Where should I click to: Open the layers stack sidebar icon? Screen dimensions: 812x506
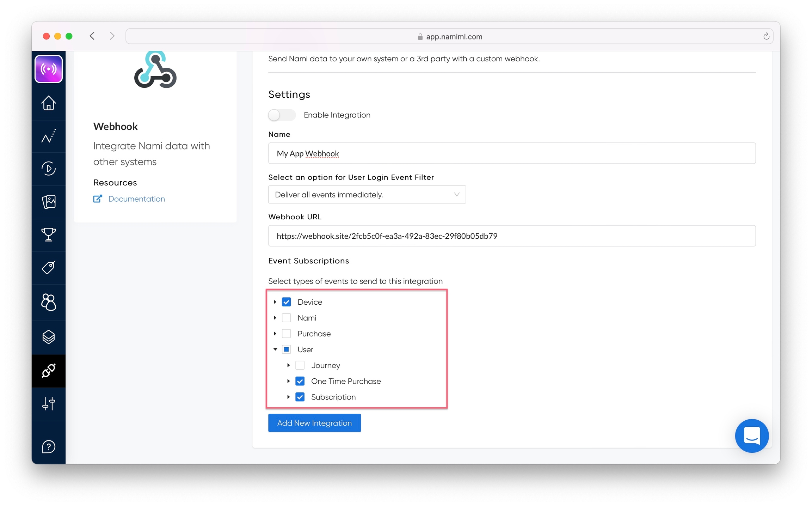[x=49, y=337]
